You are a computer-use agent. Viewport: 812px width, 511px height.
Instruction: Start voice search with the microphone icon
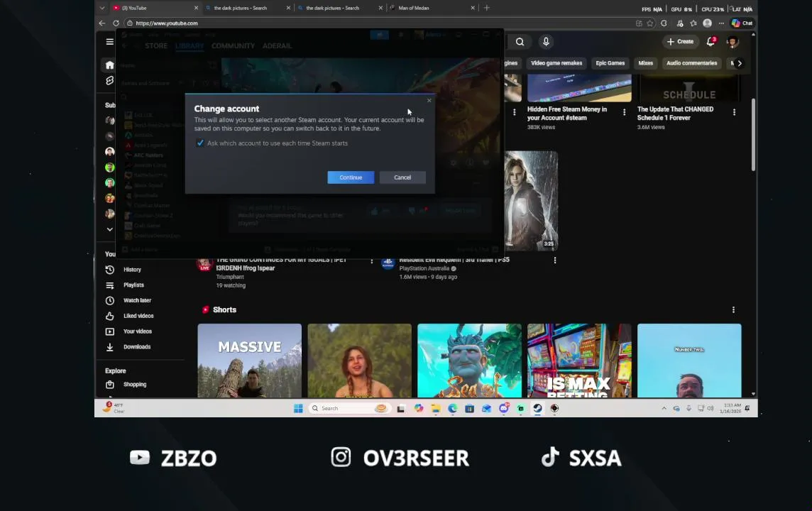click(x=546, y=41)
